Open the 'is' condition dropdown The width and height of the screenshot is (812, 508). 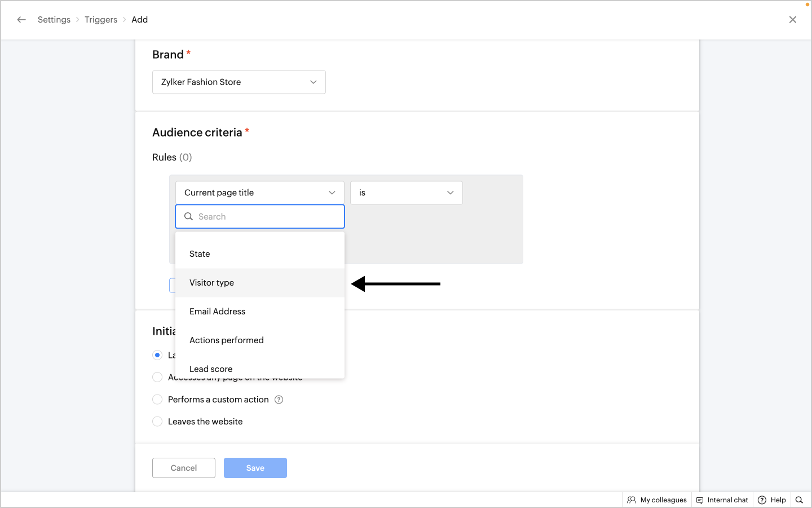pos(406,193)
